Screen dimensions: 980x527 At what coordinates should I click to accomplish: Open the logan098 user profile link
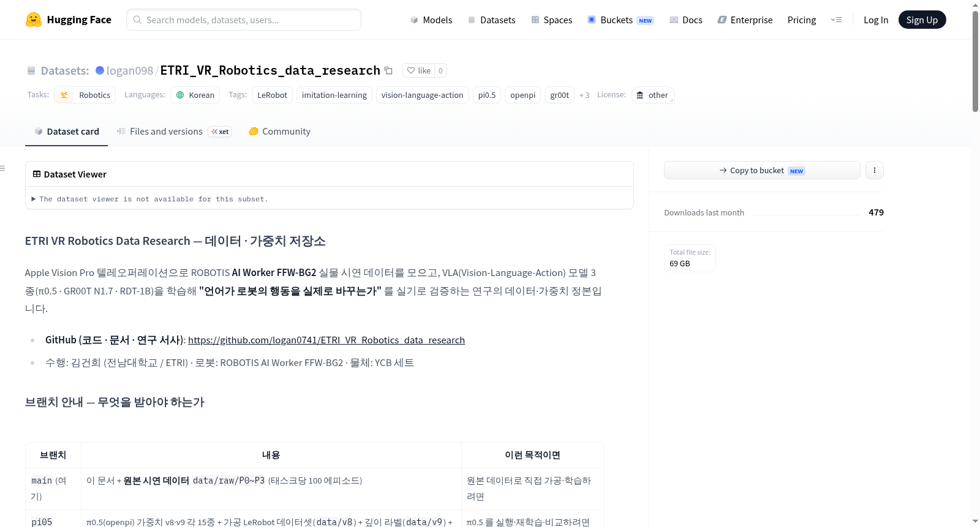pyautogui.click(x=130, y=70)
